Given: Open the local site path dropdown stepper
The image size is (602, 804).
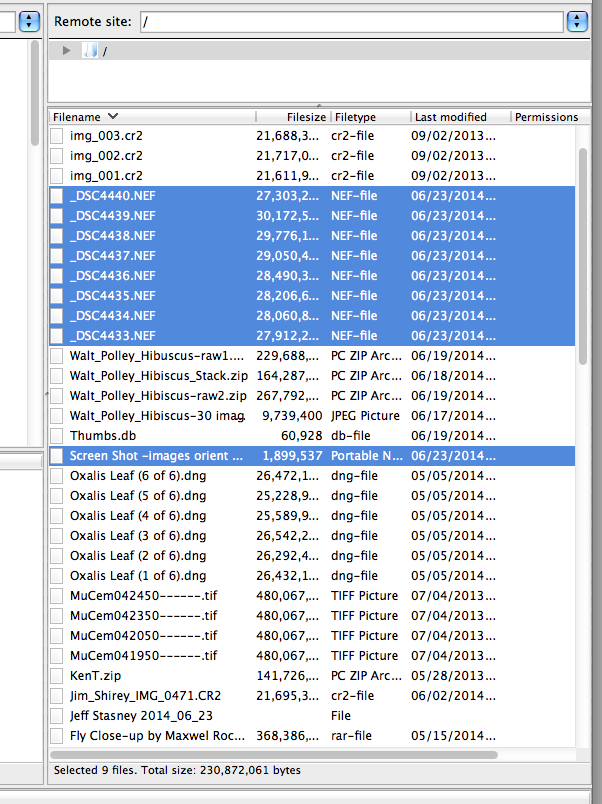Looking at the screenshot, I should point(29,22).
